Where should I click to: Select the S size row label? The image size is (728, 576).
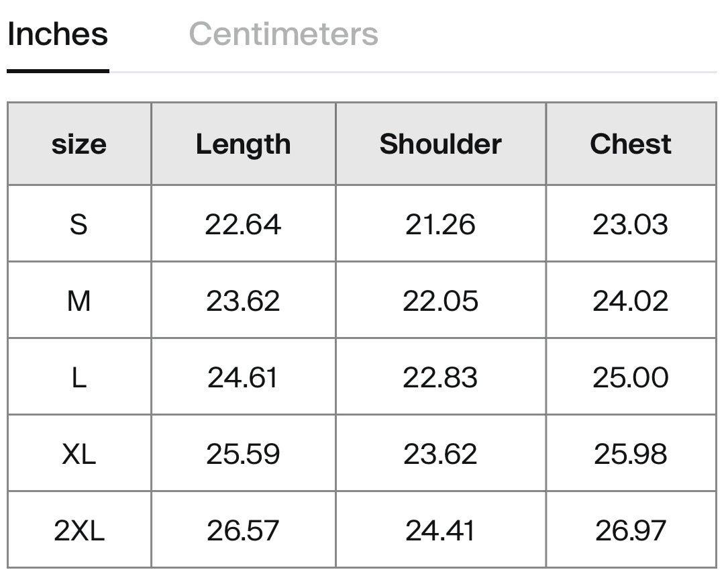[79, 224]
